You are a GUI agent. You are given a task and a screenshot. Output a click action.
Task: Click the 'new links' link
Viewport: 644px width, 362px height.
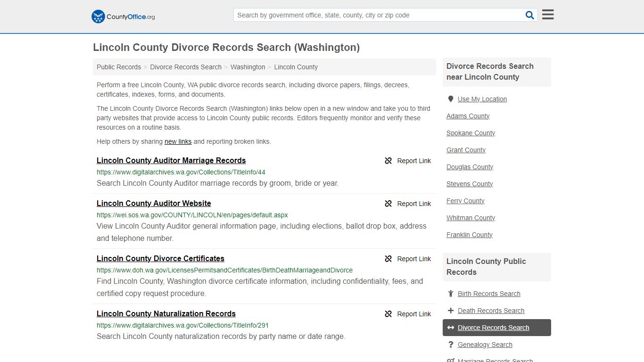pos(178,141)
